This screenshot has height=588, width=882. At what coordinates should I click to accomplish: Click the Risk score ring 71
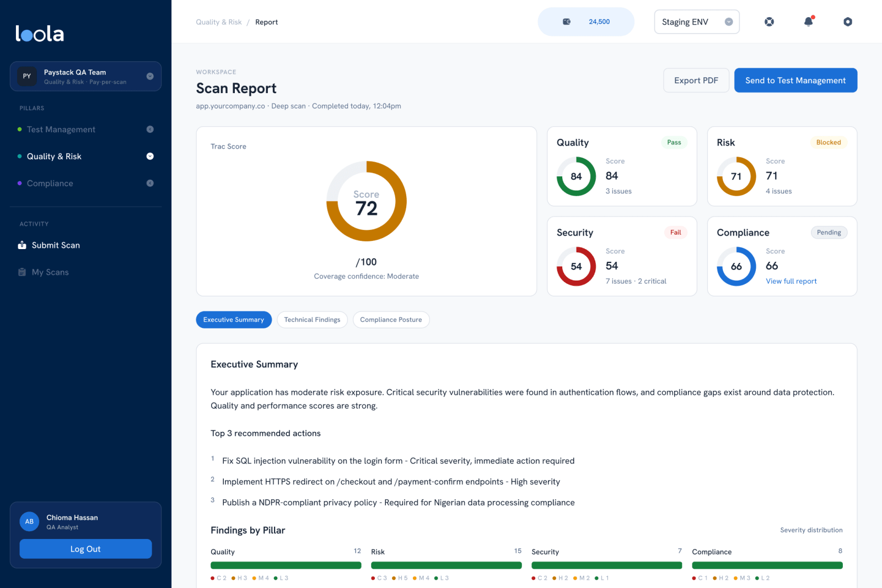coord(736,176)
